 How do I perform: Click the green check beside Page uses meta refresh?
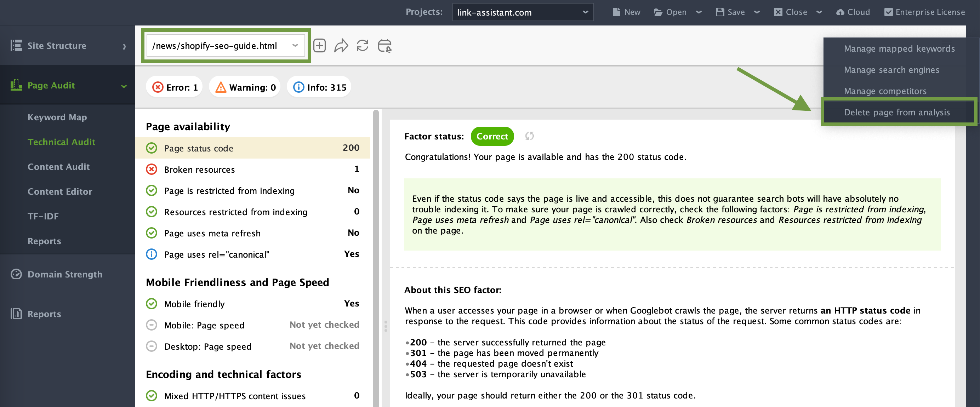[152, 233]
